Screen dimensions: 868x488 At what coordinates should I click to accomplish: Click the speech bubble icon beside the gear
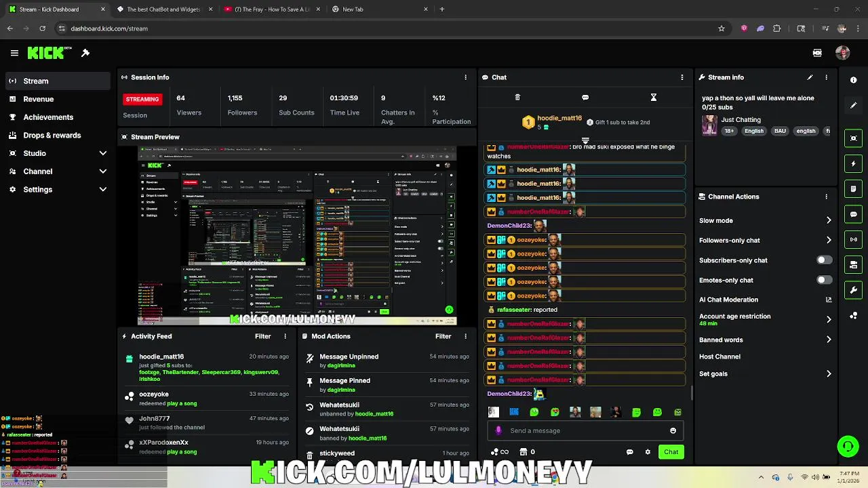[x=630, y=452]
